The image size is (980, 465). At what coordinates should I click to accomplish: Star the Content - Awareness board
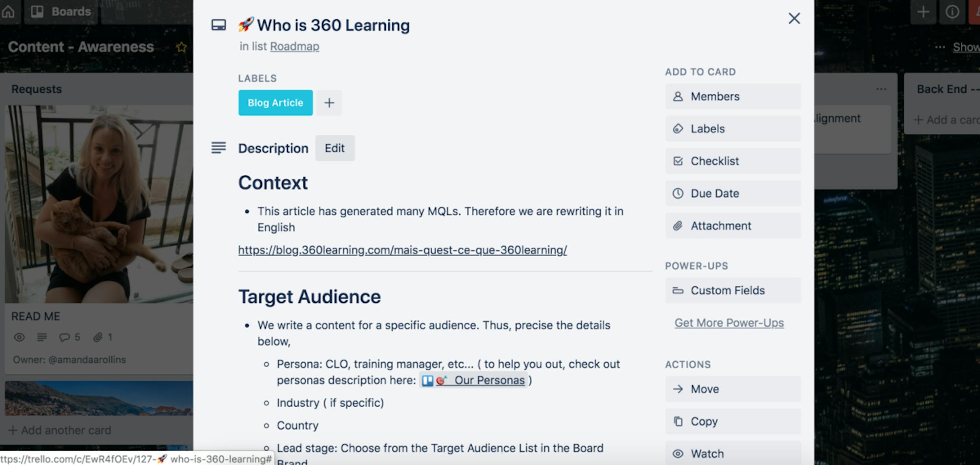181,47
